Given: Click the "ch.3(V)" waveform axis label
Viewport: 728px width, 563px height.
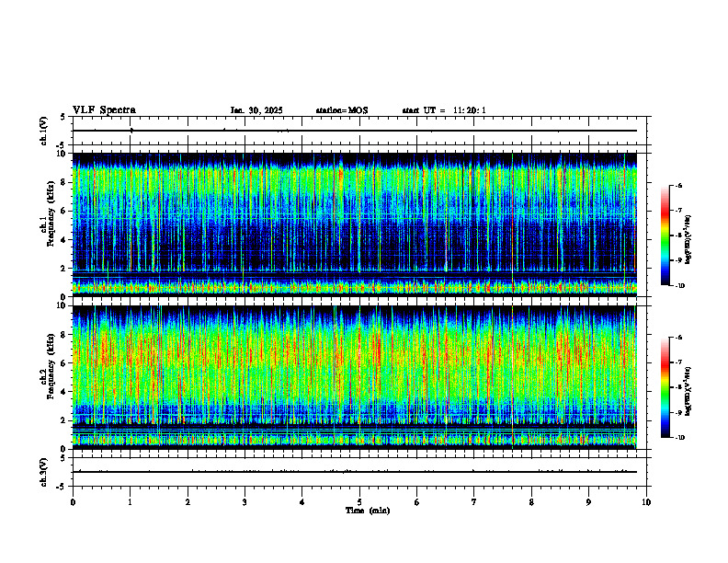Looking at the screenshot, I should 44,472.
